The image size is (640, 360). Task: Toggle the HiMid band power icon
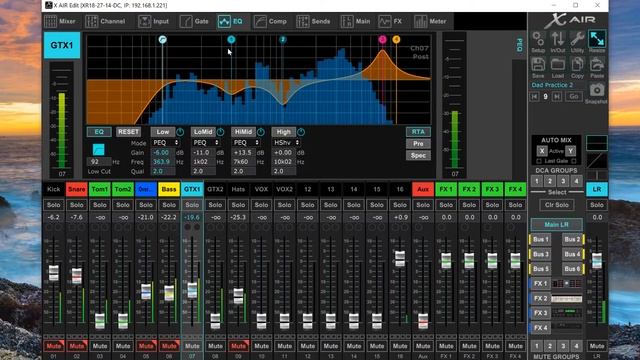click(x=260, y=132)
